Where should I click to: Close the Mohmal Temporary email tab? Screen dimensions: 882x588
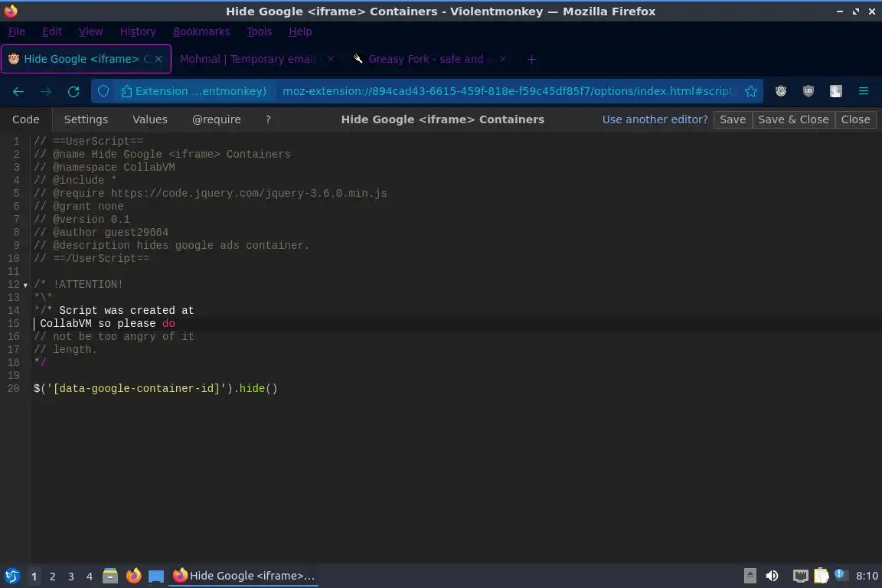tap(331, 59)
